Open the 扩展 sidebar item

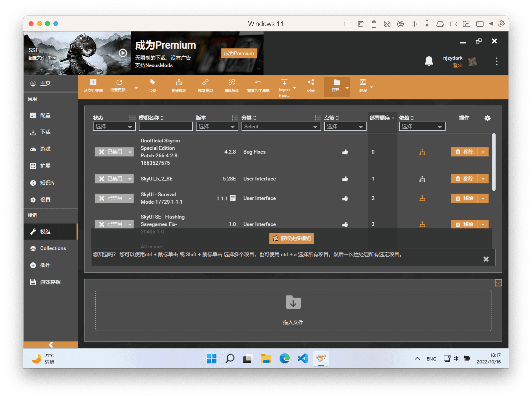point(51,166)
